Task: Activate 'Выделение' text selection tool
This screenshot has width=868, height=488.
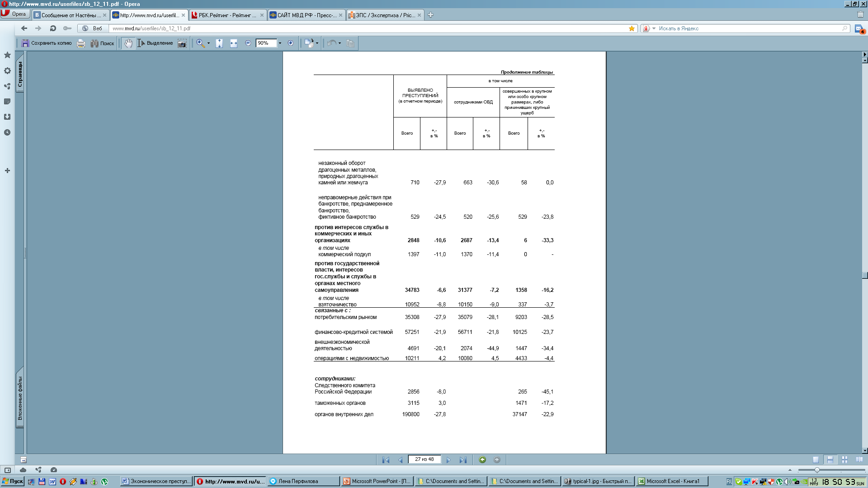Action: (x=155, y=43)
